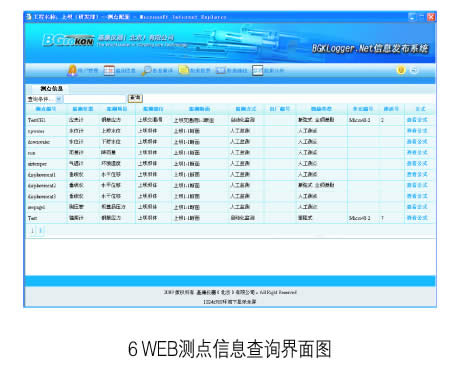Open the formula link in first table row
Image resolution: width=460 pixels, height=370 pixels.
[417, 120]
